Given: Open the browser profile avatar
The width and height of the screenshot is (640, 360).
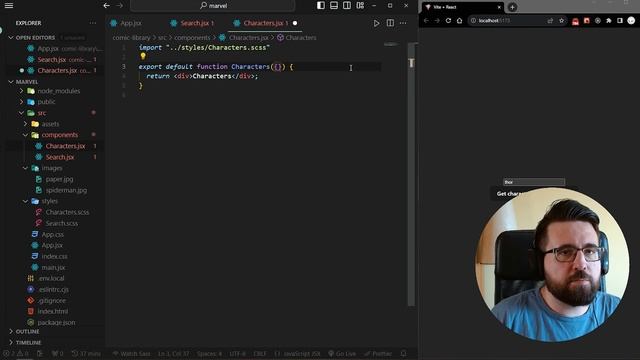Looking at the screenshot, I should [x=631, y=20].
